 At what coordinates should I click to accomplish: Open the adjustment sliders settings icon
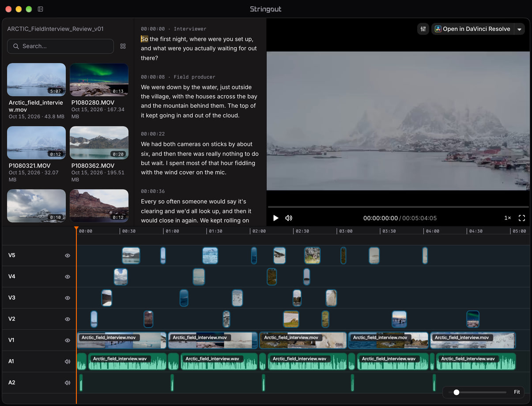(x=423, y=29)
